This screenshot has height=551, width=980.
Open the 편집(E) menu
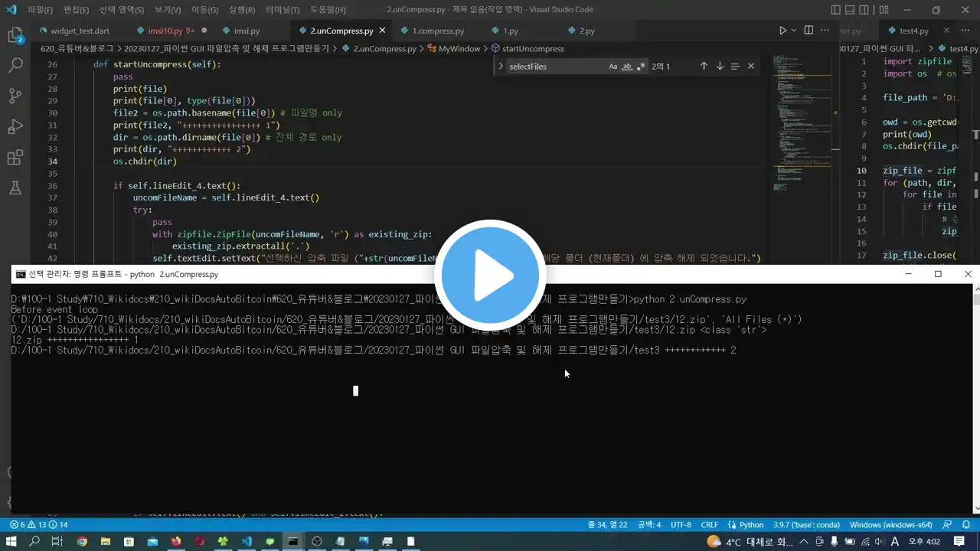(77, 10)
